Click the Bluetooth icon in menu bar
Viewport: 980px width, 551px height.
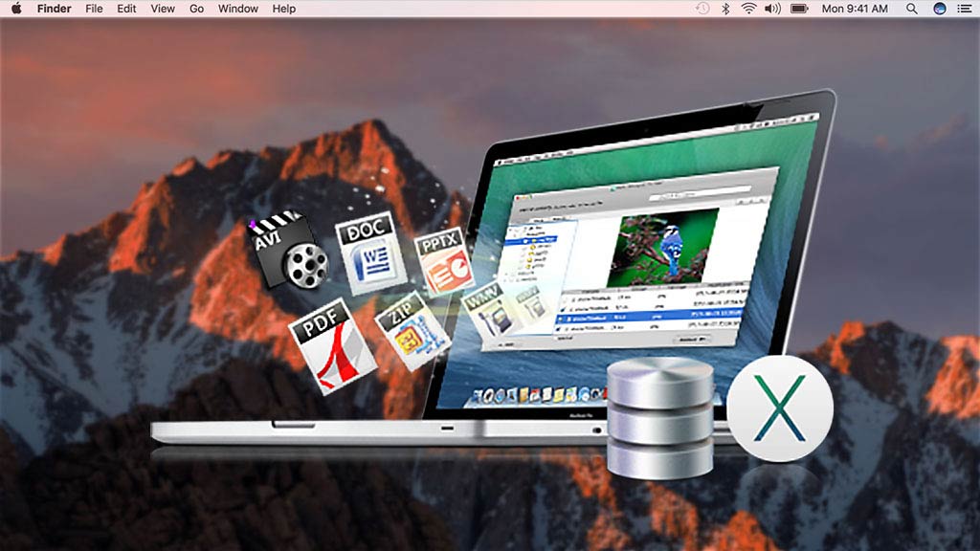(725, 9)
